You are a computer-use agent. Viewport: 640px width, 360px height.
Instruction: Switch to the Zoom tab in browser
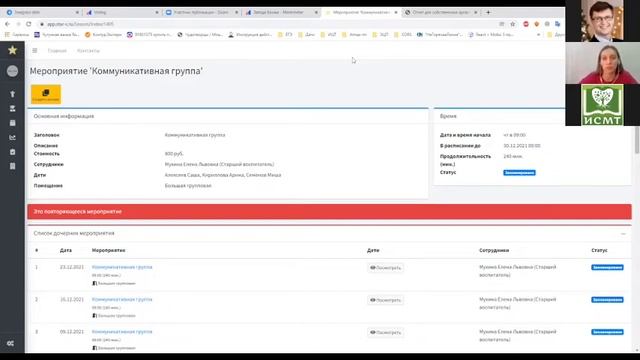[x=202, y=13]
